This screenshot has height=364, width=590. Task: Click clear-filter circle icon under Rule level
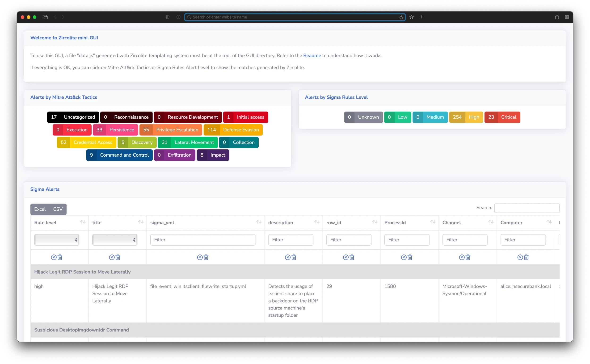54,257
